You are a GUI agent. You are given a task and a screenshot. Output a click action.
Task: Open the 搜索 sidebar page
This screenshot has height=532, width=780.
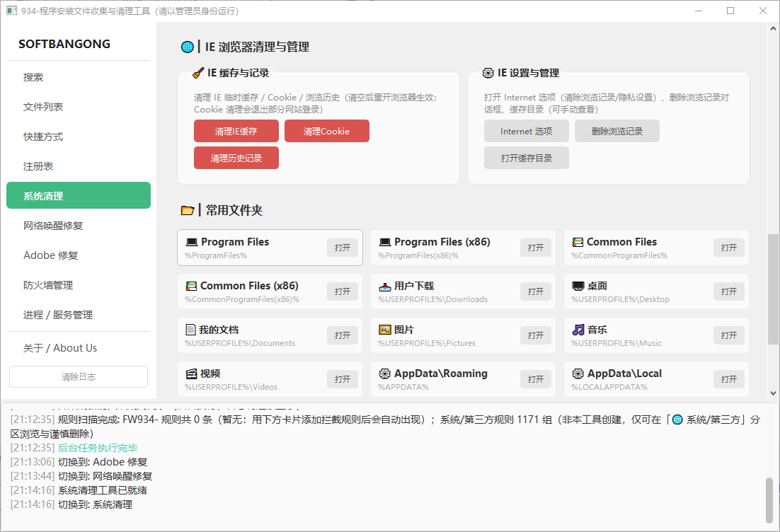pyautogui.click(x=79, y=77)
